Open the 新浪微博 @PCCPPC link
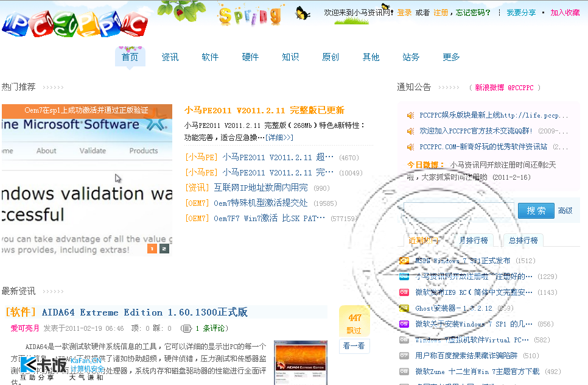This screenshot has height=385, width=588. click(x=504, y=88)
